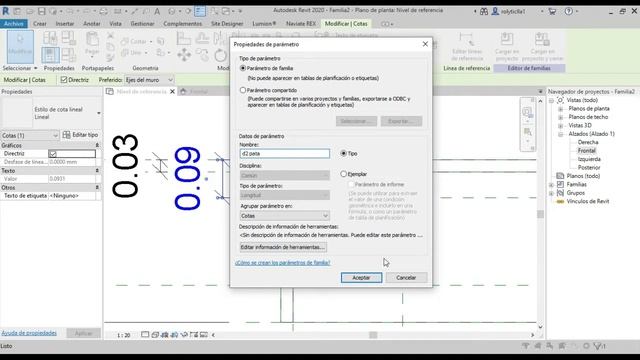640x360 pixels.
Task: Click the Modificar tool button in the ribbon
Action: (x=20, y=46)
